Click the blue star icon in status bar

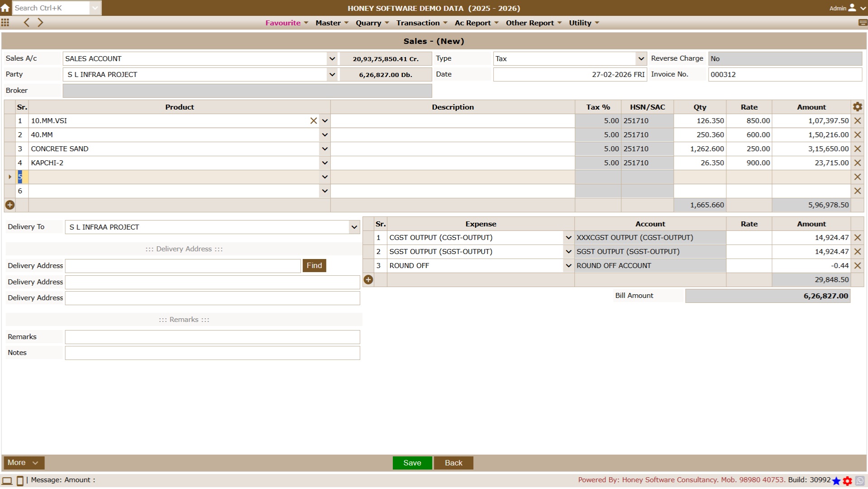pos(836,481)
